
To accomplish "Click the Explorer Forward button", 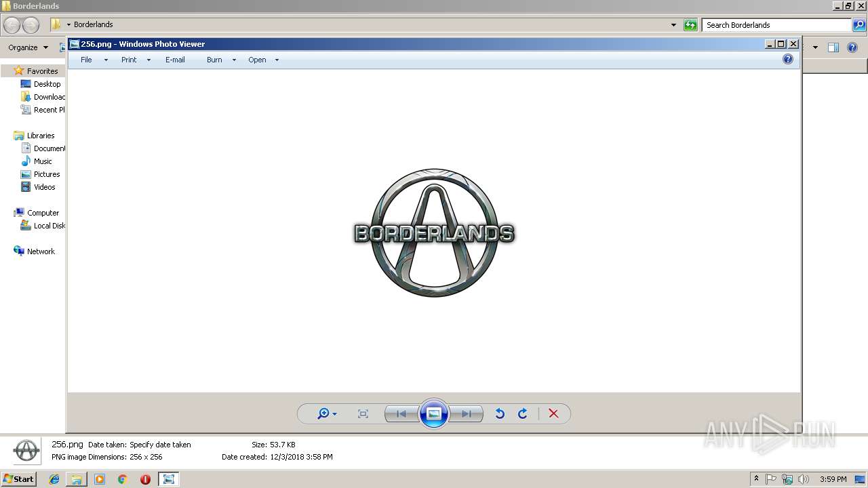I will pos(31,25).
